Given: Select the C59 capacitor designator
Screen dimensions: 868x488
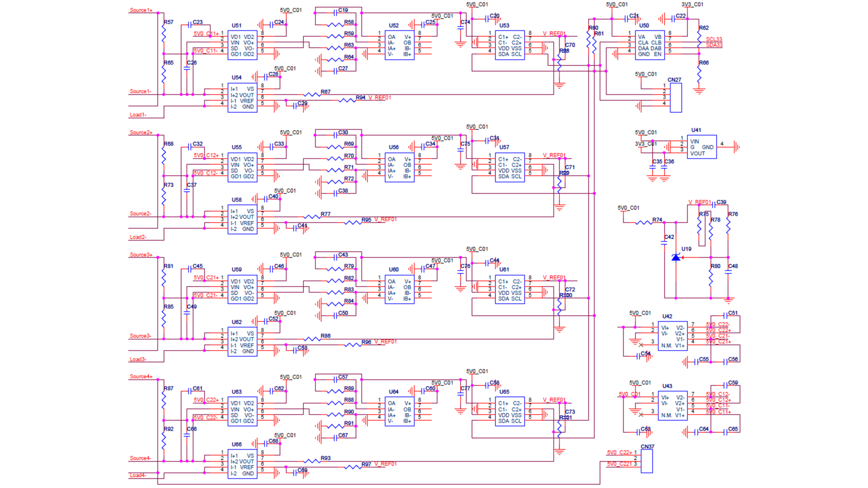Looking at the screenshot, I should click(x=733, y=383).
